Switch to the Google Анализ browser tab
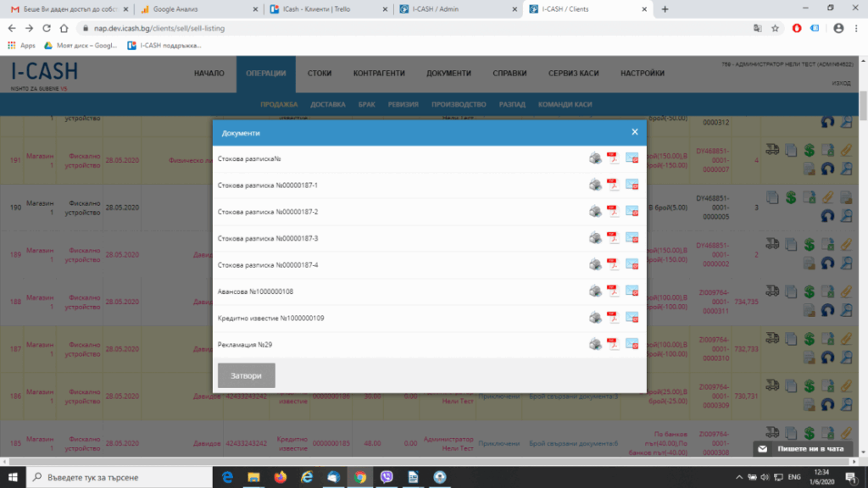This screenshot has width=868, height=488. [x=193, y=9]
